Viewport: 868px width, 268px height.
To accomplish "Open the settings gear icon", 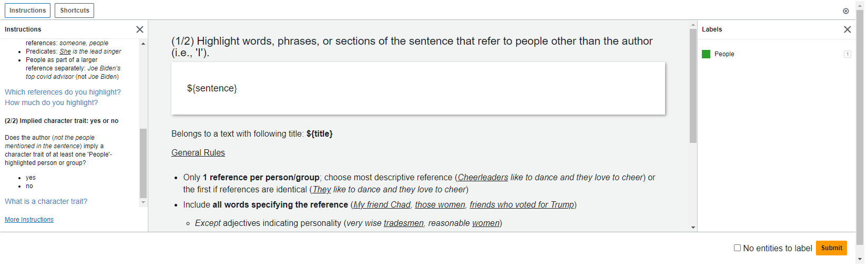I will point(845,11).
